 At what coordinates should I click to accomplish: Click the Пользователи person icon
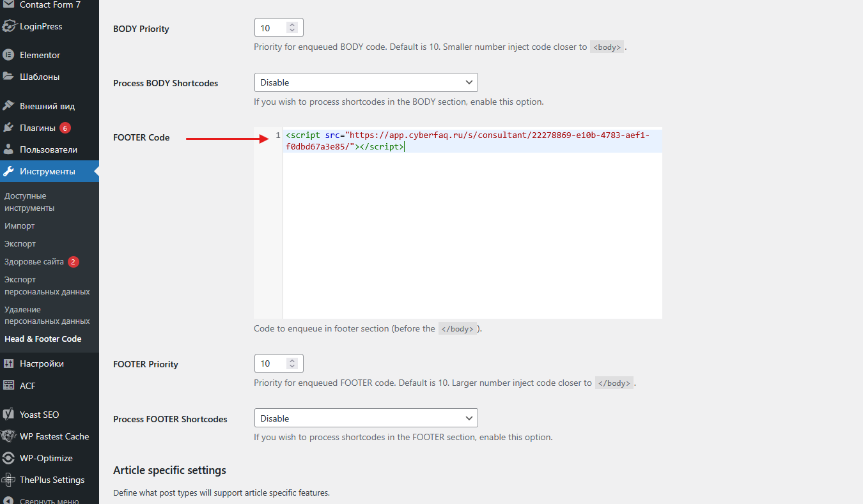click(x=9, y=149)
